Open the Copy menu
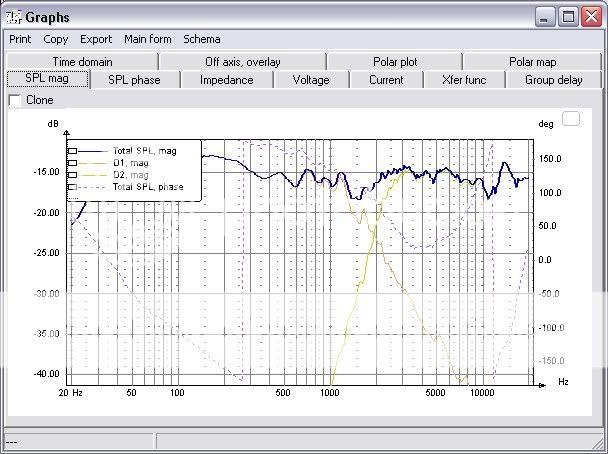 [x=56, y=39]
